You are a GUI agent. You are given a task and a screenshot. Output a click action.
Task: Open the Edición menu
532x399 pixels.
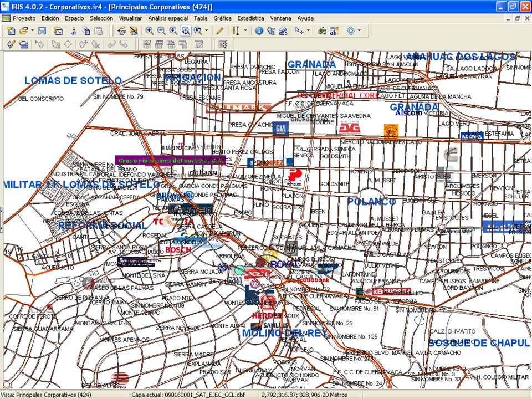coord(50,18)
